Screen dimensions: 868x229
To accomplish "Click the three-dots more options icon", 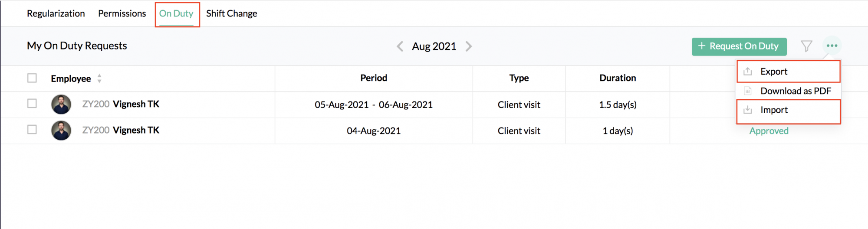I will coord(832,46).
